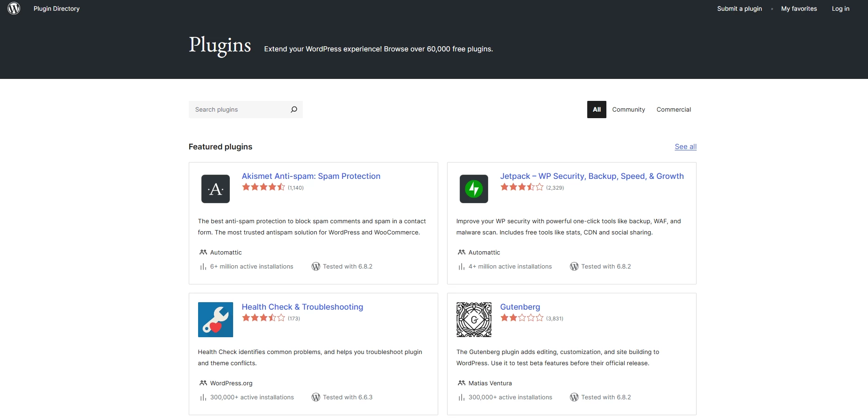Open the Jetpack plugin title link
The image size is (868, 418).
point(591,176)
